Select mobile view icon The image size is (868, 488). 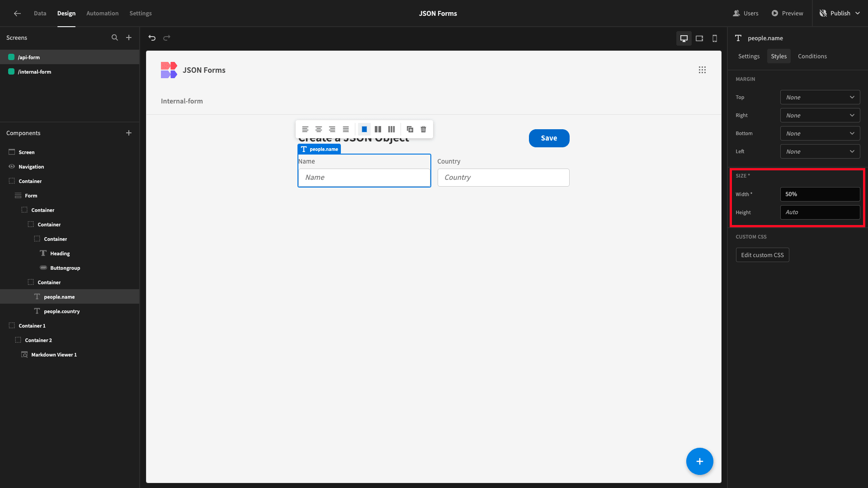(715, 38)
